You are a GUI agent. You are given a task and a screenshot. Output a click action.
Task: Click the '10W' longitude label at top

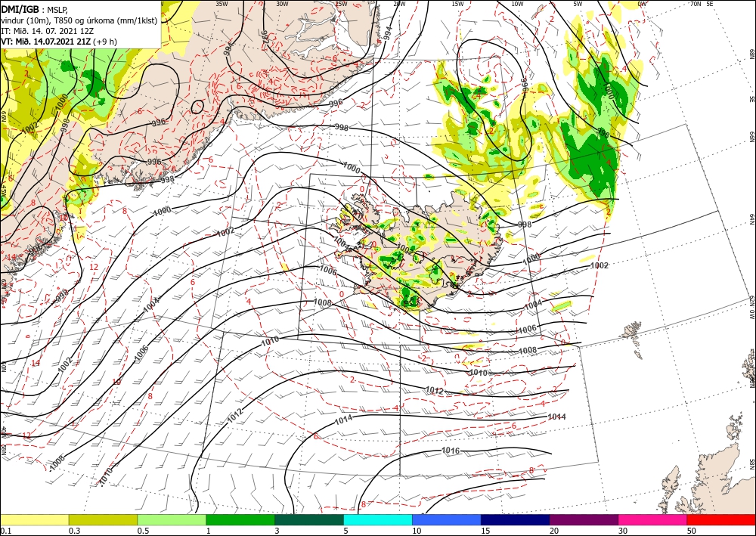click(x=517, y=4)
